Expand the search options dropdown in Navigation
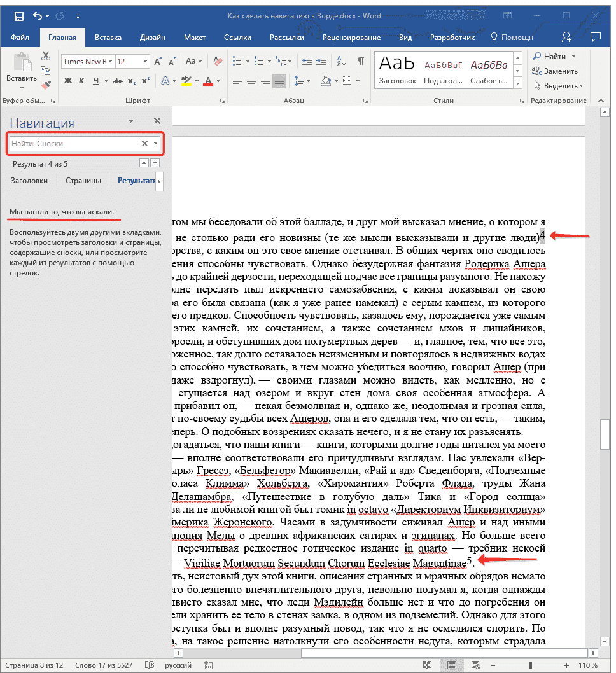This screenshot has width=616, height=673. [156, 144]
